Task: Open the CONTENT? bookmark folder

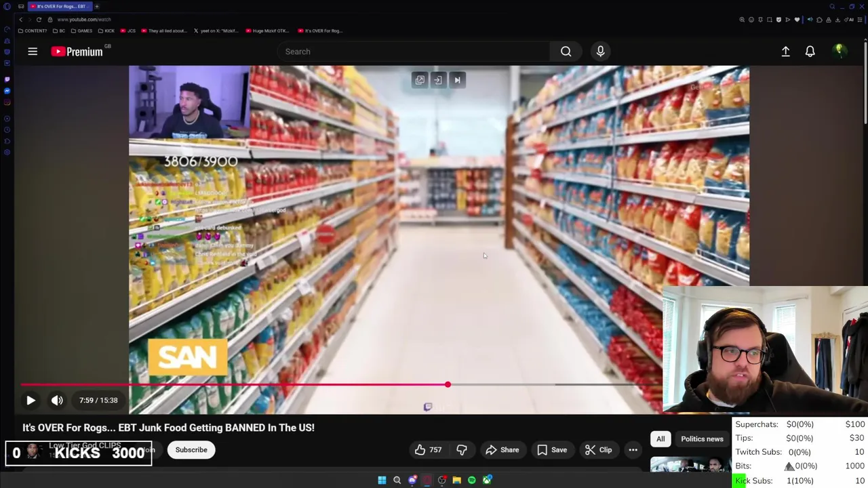Action: [33, 30]
